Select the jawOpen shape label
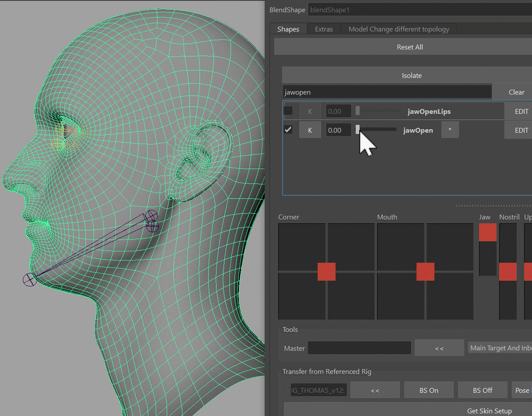This screenshot has width=532, height=416. click(x=418, y=130)
